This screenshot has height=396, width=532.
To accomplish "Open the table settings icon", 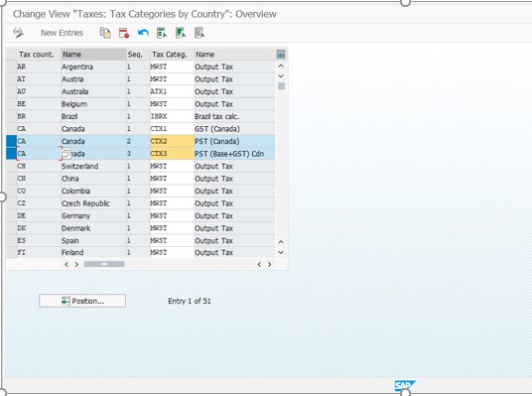I will point(281,55).
